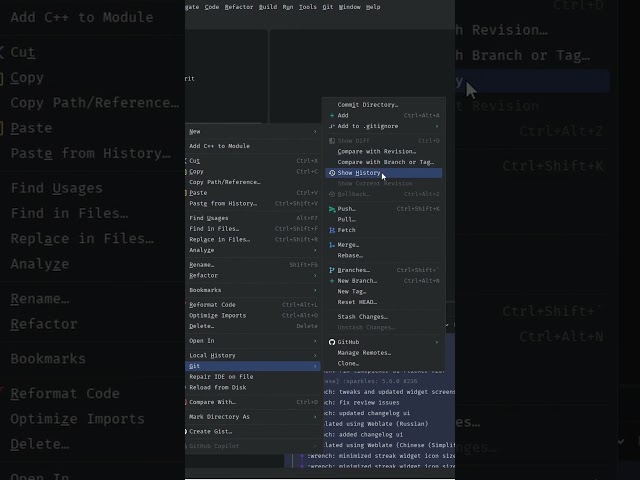The height and width of the screenshot is (480, 640).
Task: Click the Add to .gitignore icon
Action: click(332, 126)
